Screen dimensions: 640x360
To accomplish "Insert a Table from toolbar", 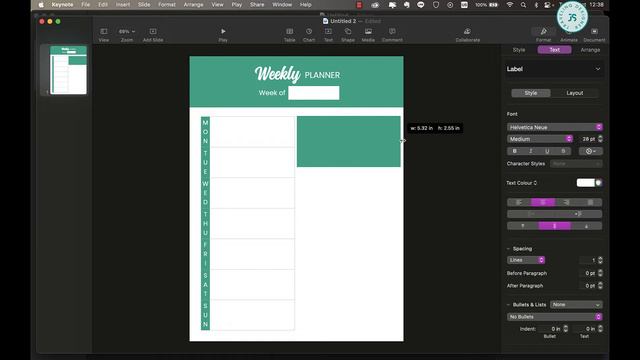I will (289, 35).
